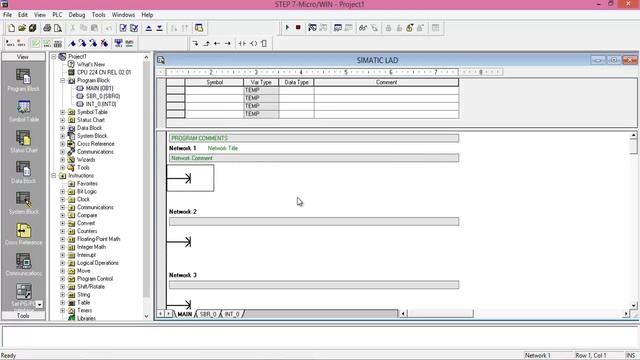Click the editor horizontal scrollbar right arrow
This screenshot has height=360, width=640.
tap(626, 313)
